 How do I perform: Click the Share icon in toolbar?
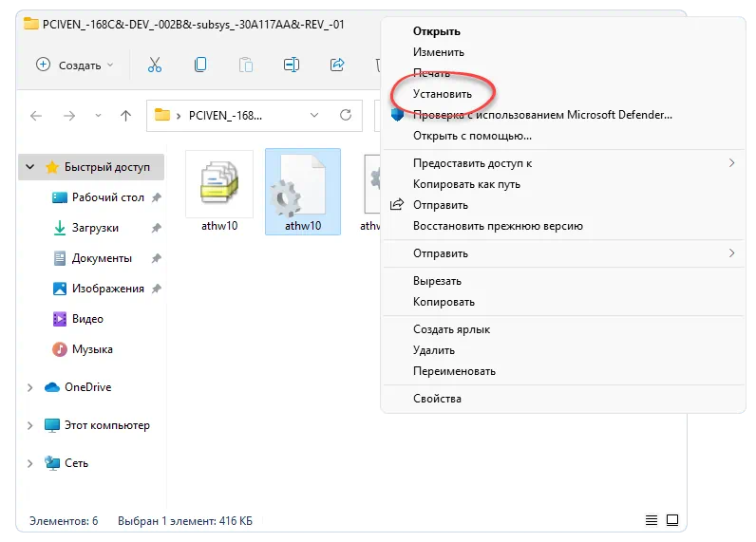click(x=337, y=65)
